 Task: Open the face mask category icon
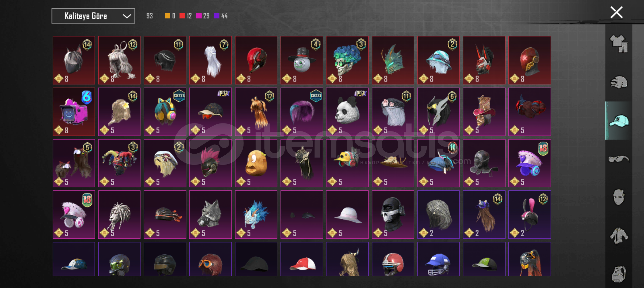click(x=619, y=197)
